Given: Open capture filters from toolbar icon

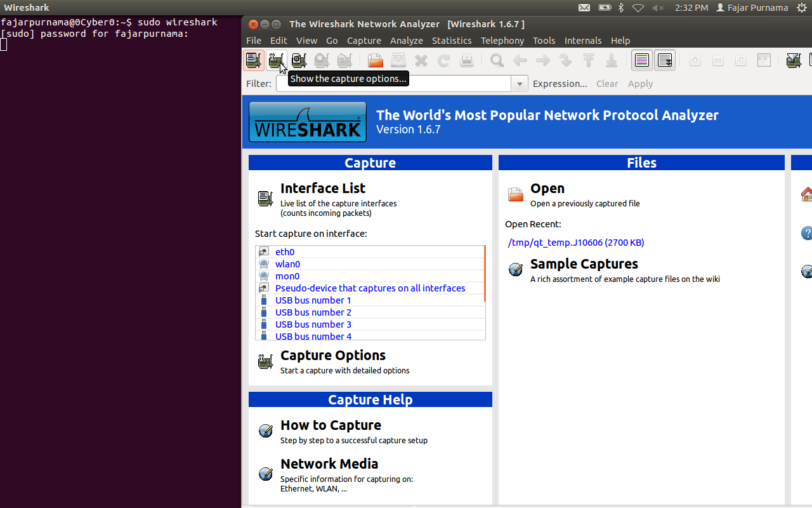Looking at the screenshot, I should 794,60.
